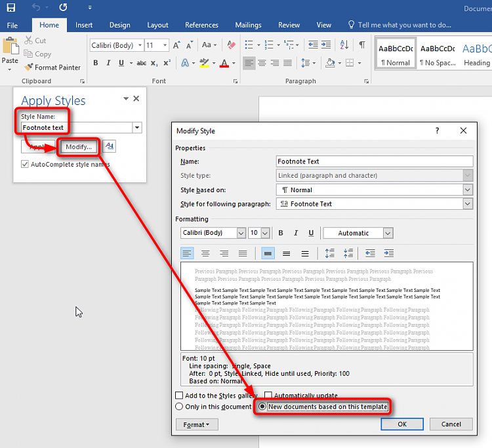492x448 pixels.
Task: Apply strikethrough in the ribbon
Action: [x=141, y=63]
